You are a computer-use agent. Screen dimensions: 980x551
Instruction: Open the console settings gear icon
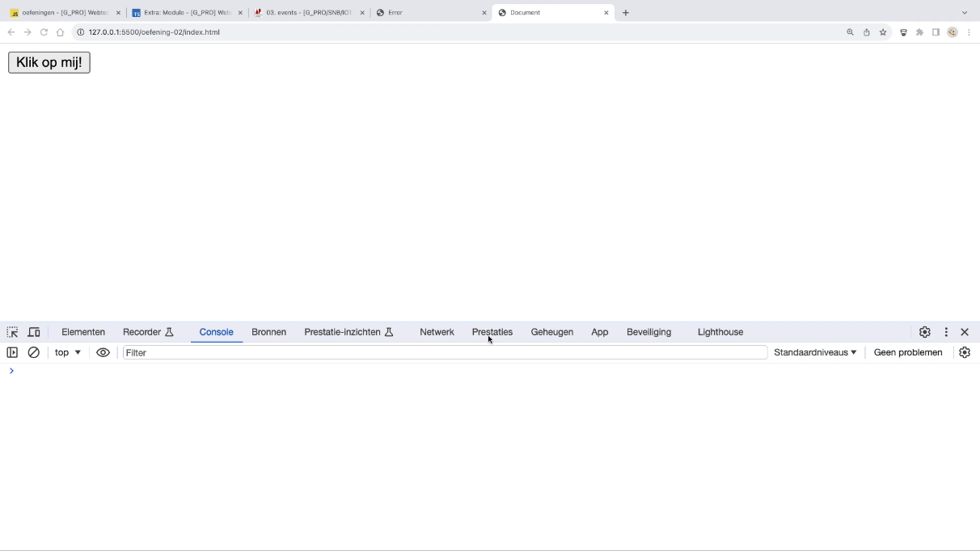click(964, 352)
